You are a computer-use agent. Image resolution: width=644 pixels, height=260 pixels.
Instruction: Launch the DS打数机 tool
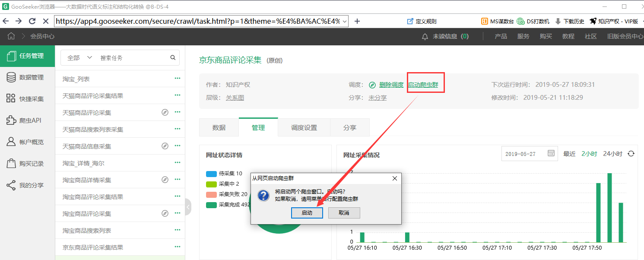click(533, 21)
